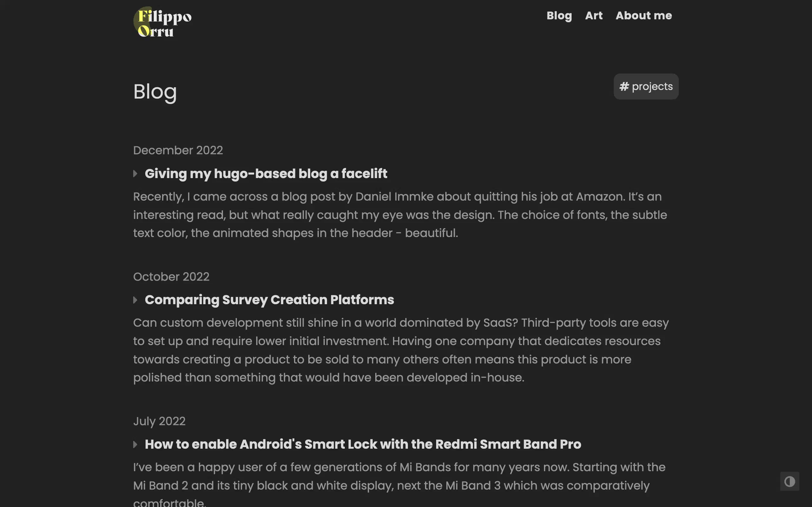This screenshot has height=507, width=812.
Task: Toggle the dark/light theme switch
Action: click(789, 482)
